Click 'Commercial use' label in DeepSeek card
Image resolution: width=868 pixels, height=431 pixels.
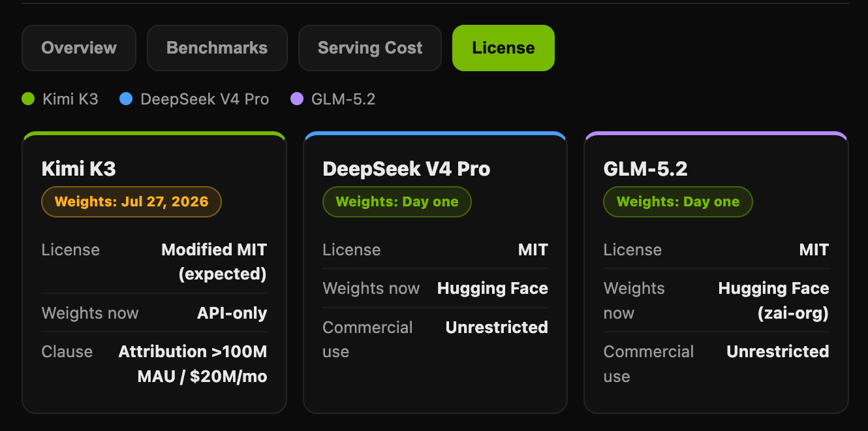(x=368, y=340)
